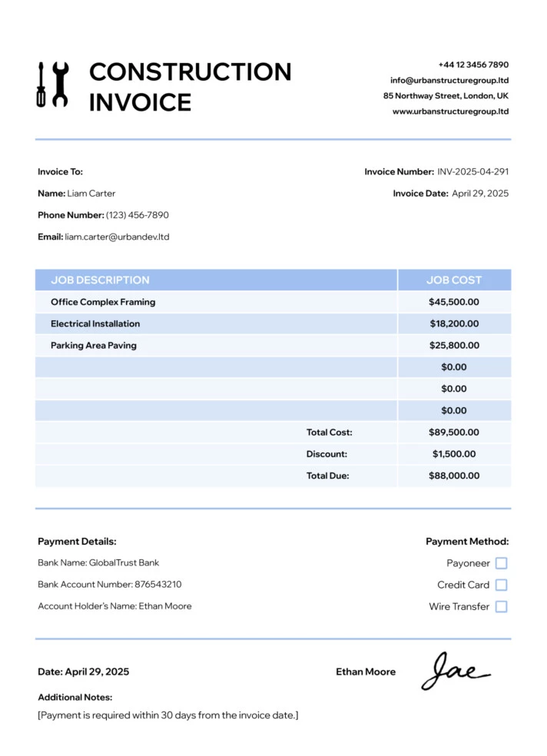Click the Total Due amount $88,000.00
547x756 pixels.
453,476
